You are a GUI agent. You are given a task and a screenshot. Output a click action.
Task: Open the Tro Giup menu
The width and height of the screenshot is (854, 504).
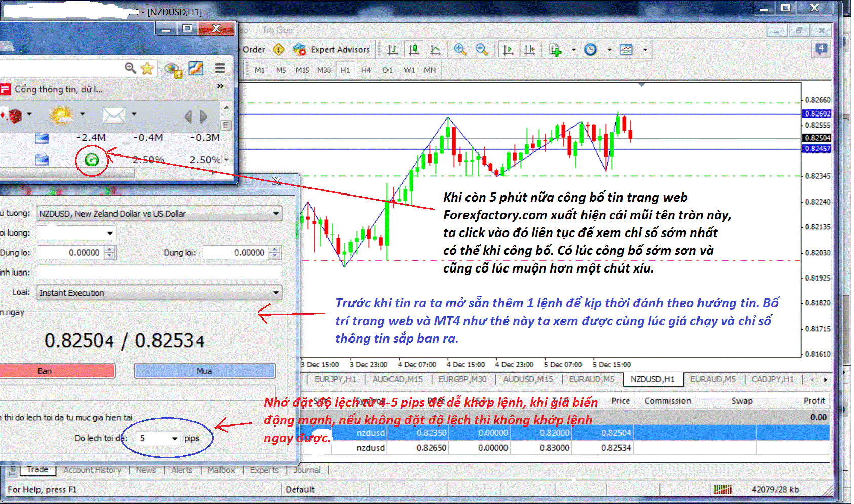point(278,30)
